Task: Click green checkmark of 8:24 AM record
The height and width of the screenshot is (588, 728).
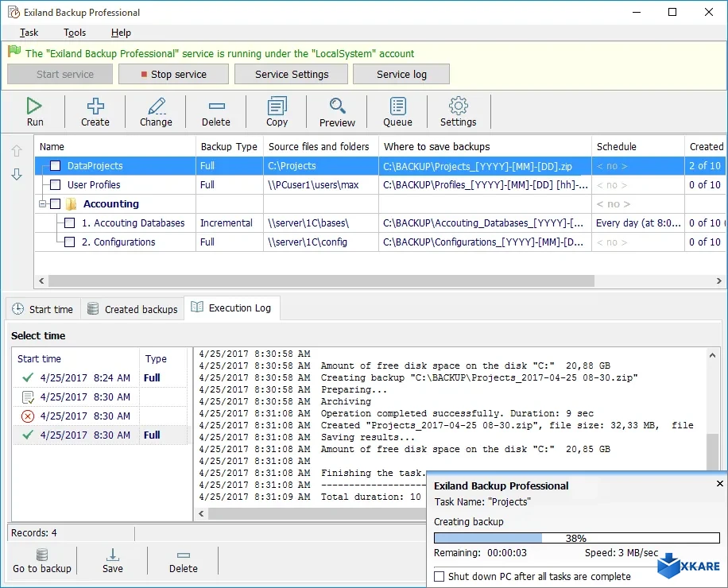Action: (28, 377)
